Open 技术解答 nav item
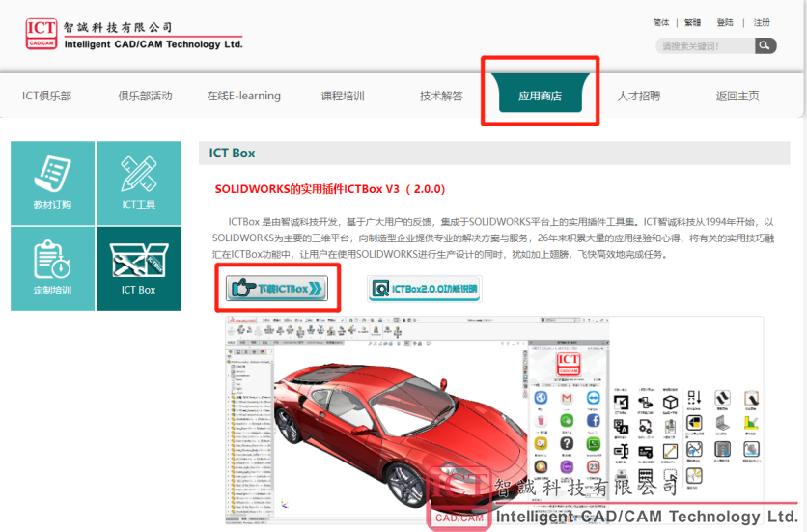Image resolution: width=807 pixels, height=532 pixels. (x=441, y=96)
